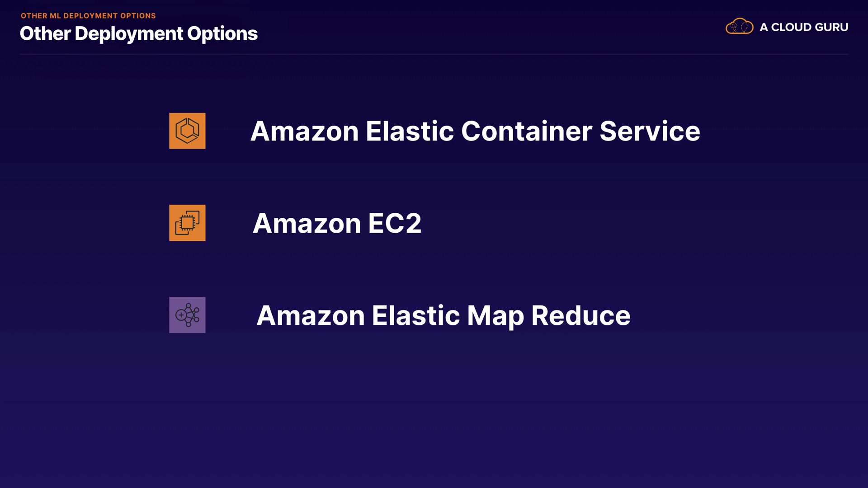Click the orange "OTHER ML DEPLOYMENT OPTIONS" section label
868x488 pixels.
(x=88, y=16)
